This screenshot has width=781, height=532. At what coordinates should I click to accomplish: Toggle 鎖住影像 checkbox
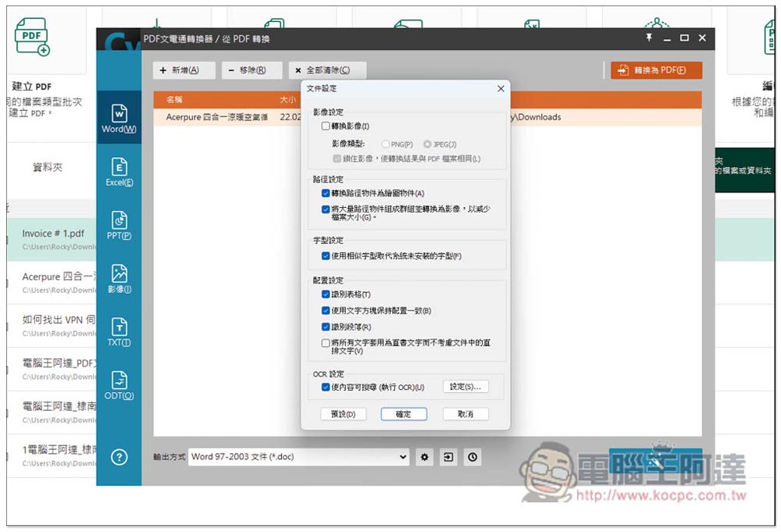point(337,159)
